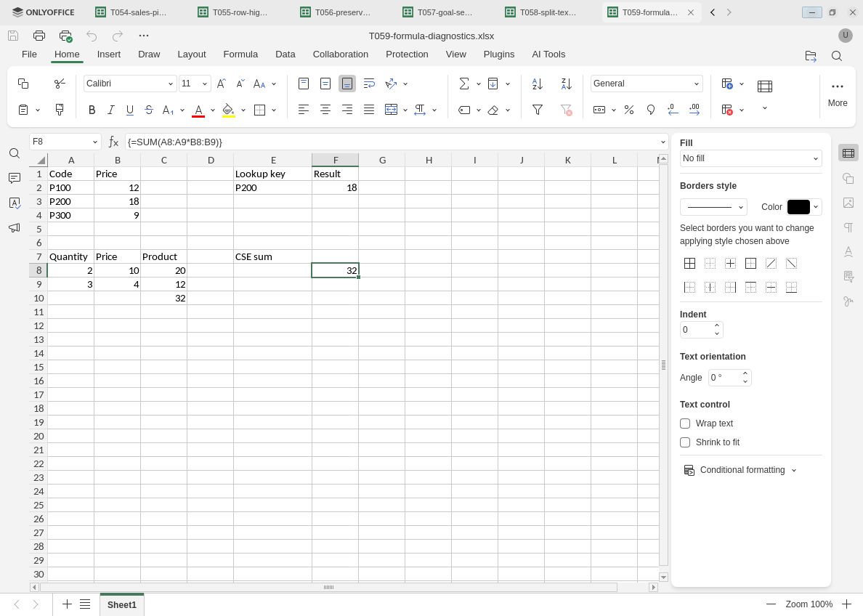The image size is (863, 616).
Task: Click the Sort ascending A to Z icon
Action: point(538,84)
